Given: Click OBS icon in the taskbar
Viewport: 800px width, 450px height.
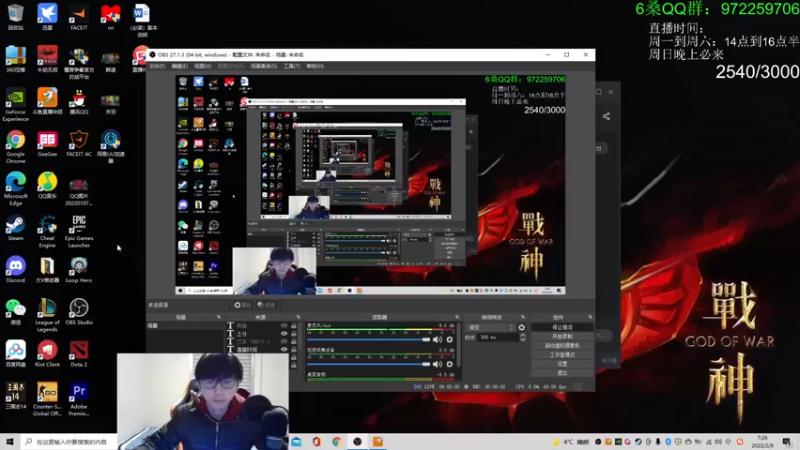Looking at the screenshot, I should pos(357,442).
